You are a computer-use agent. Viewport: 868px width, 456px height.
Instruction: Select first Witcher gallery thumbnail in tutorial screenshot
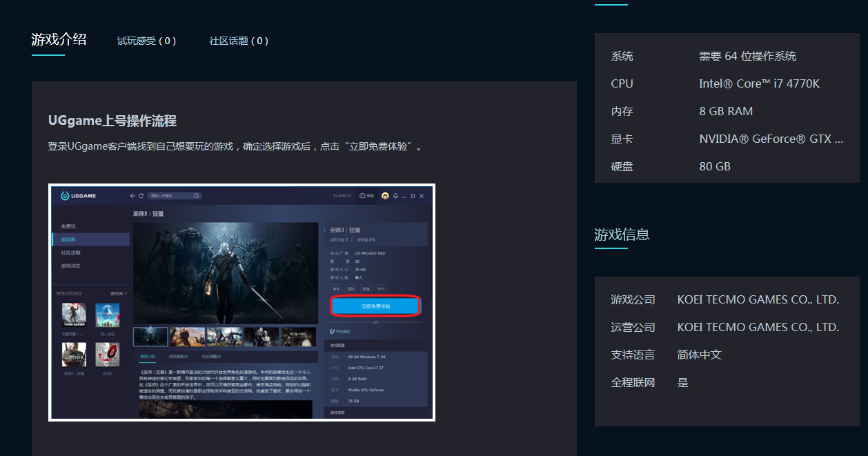point(150,336)
